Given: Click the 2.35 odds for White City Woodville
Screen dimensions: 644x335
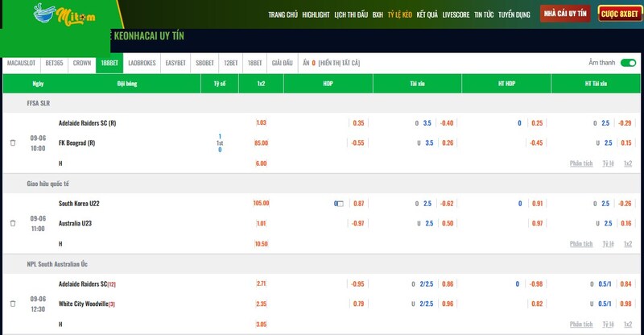Looking at the screenshot, I should coord(261,304).
